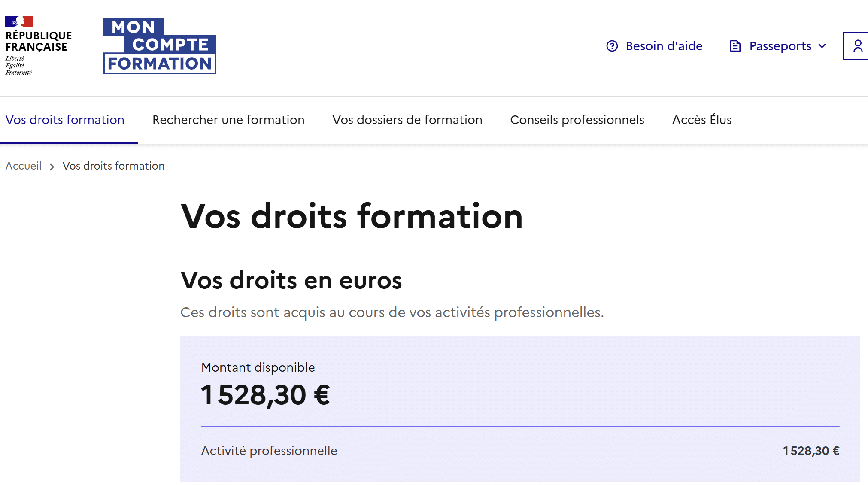The image size is (868, 485).
Task: Click the current breadcrumb Vos droits formation
Action: 113,166
